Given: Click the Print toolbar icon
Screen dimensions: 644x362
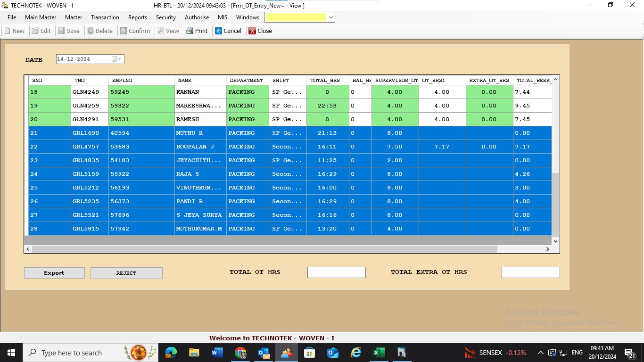Looking at the screenshot, I should click(190, 31).
